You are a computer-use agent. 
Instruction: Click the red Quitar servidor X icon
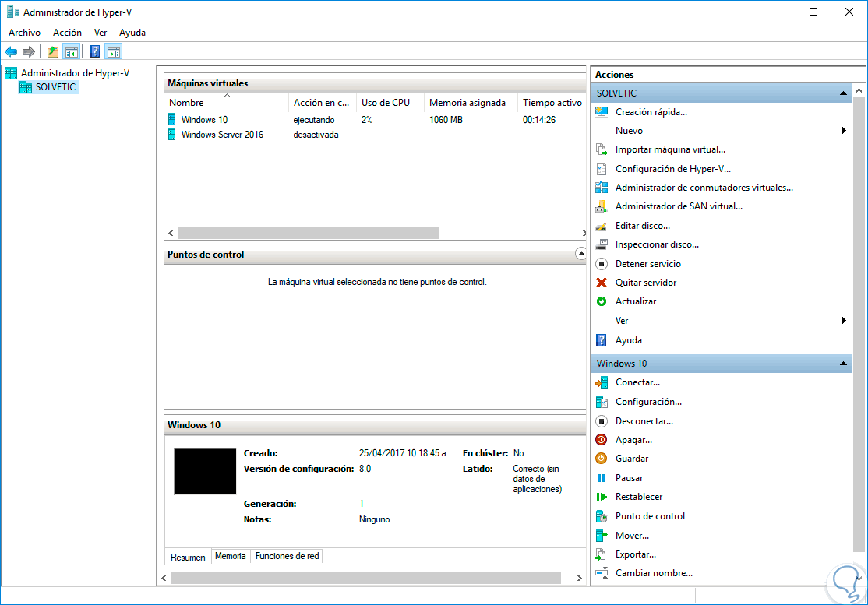tap(602, 283)
